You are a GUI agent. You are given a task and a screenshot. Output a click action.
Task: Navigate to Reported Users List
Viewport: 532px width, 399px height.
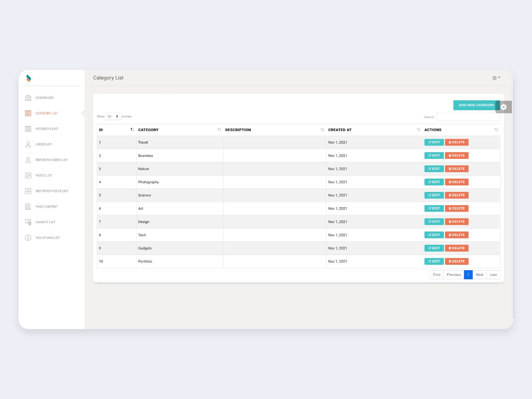tap(52, 160)
